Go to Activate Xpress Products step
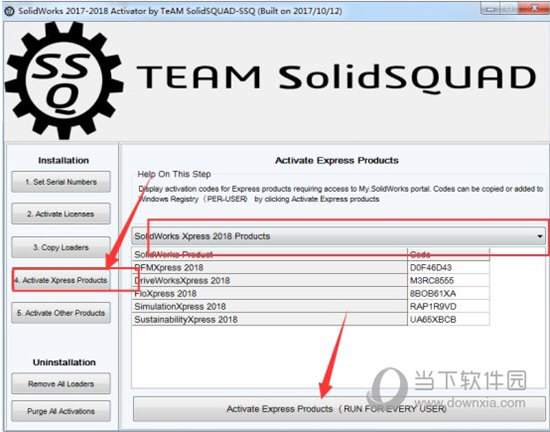This screenshot has height=432, width=550. pos(61,280)
